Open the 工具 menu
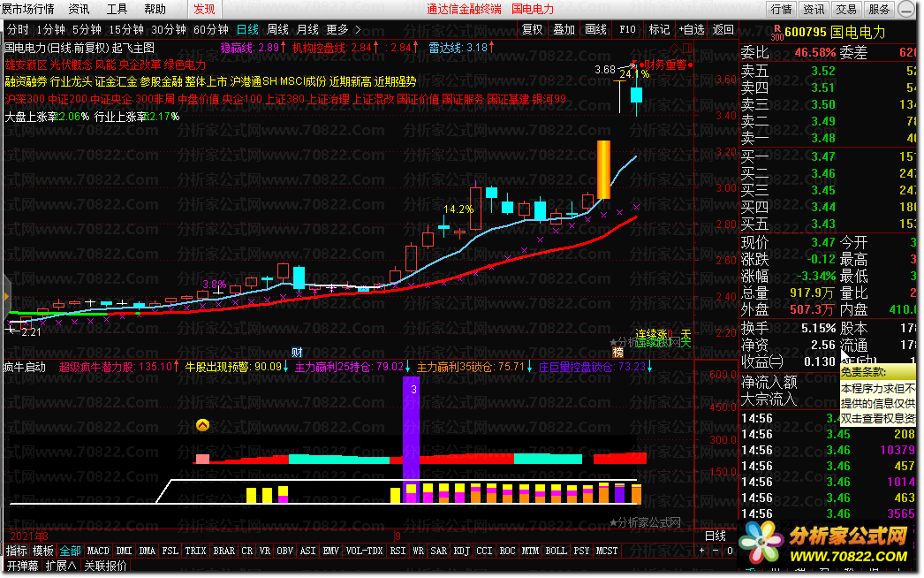This screenshot has height=578, width=924. 117,9
